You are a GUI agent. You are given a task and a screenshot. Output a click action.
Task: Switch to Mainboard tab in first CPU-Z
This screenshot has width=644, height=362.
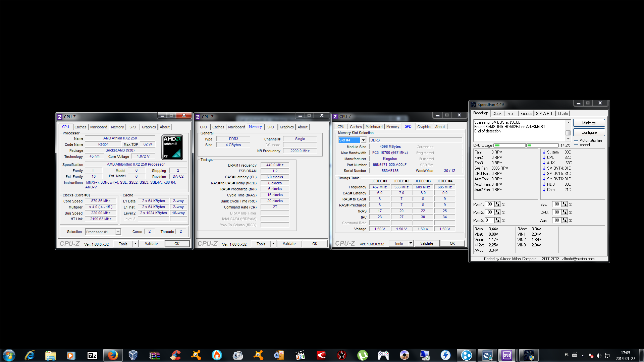click(99, 127)
